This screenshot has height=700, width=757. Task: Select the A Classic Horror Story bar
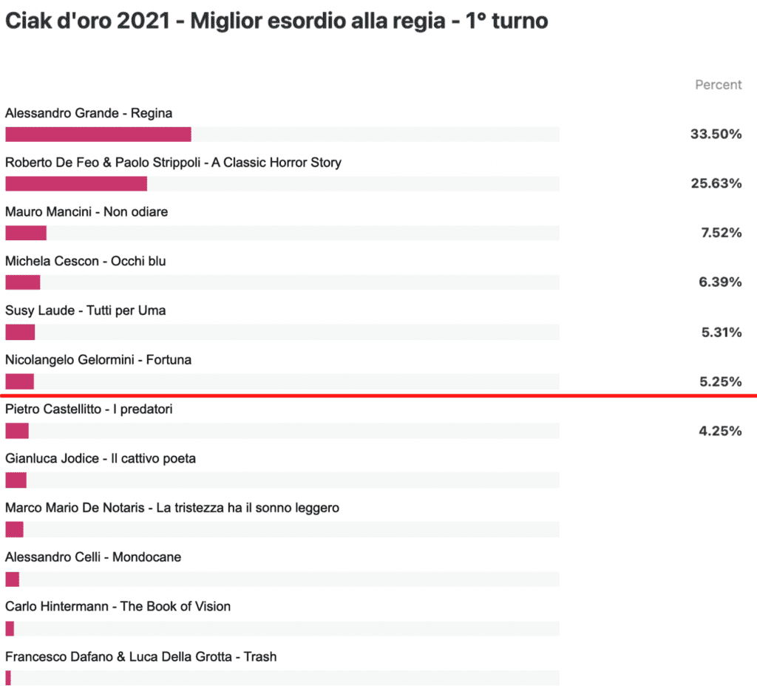pos(282,183)
